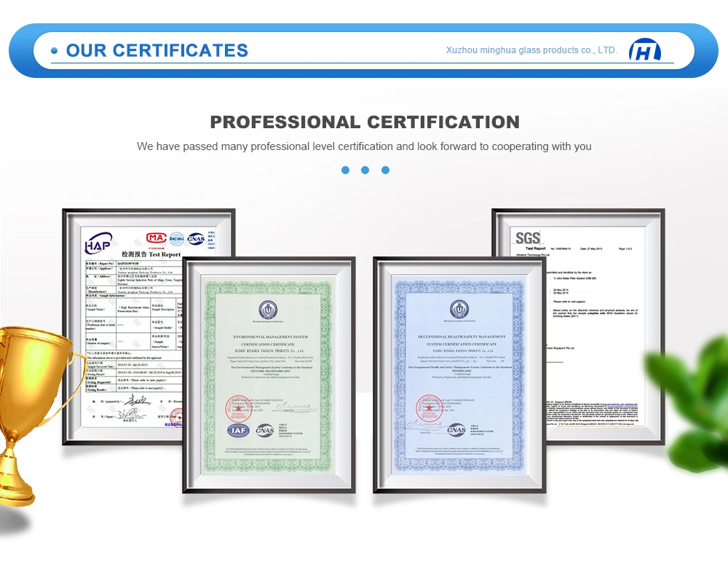Click red stamp seal on blue certificate
The image size is (728, 566).
(x=428, y=408)
